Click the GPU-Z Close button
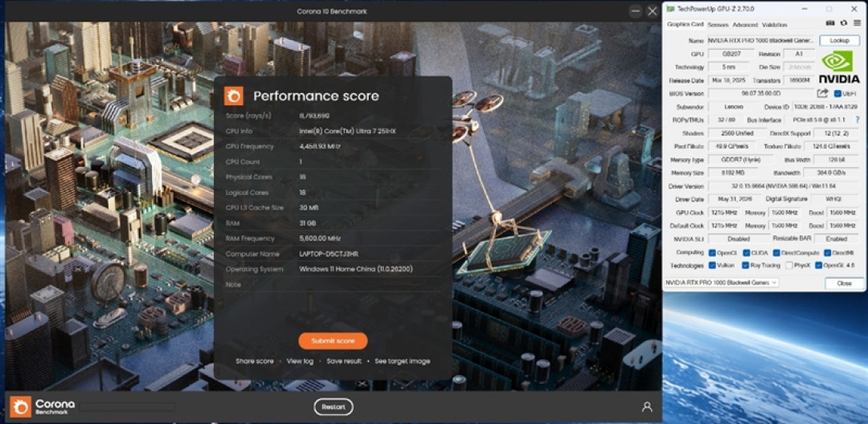This screenshot has height=424, width=868. coord(844,283)
